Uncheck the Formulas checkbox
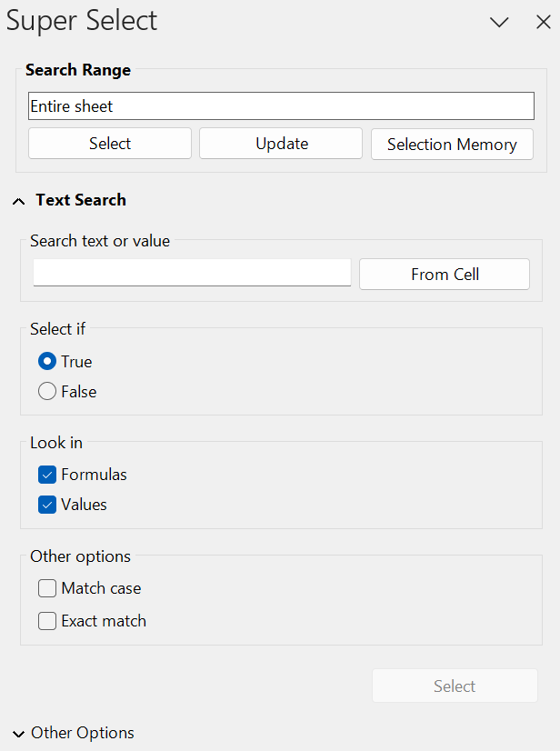 click(x=47, y=475)
